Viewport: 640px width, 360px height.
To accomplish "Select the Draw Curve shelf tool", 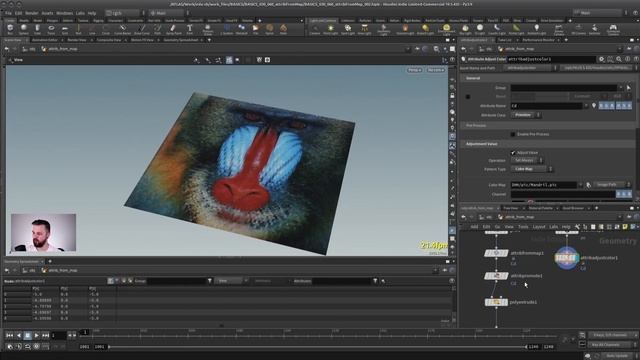I will [x=142, y=29].
